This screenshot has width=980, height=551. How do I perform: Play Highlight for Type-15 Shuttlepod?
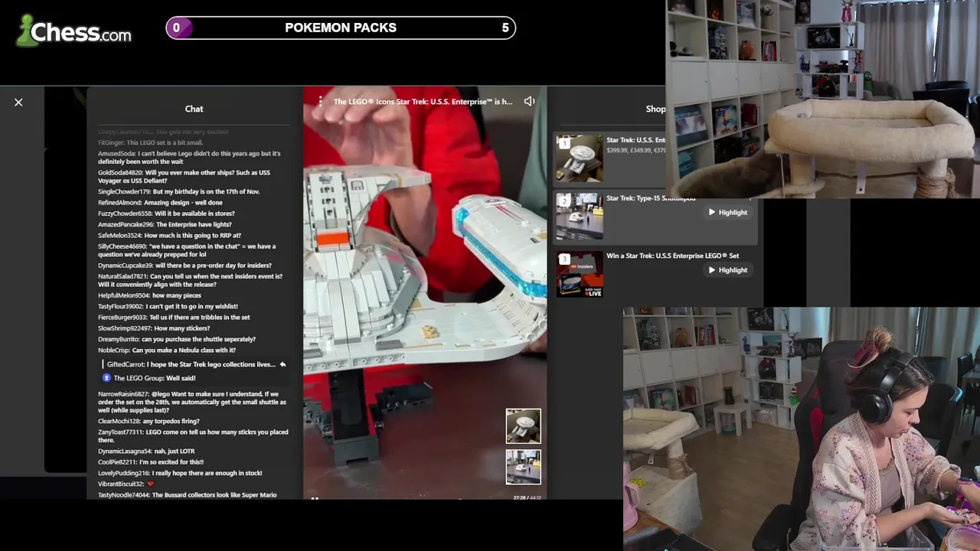(727, 212)
